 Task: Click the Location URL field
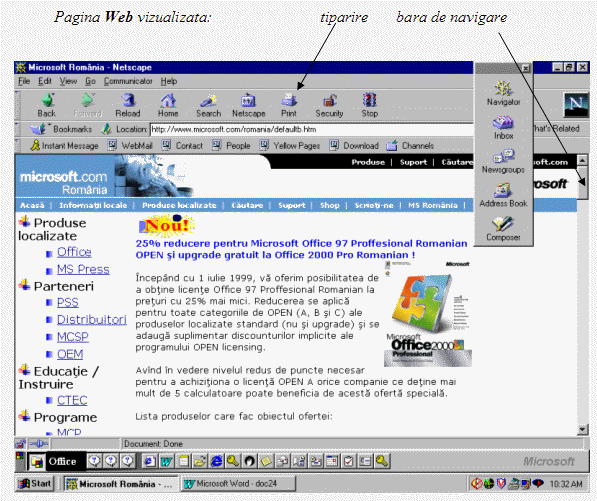click(x=311, y=129)
